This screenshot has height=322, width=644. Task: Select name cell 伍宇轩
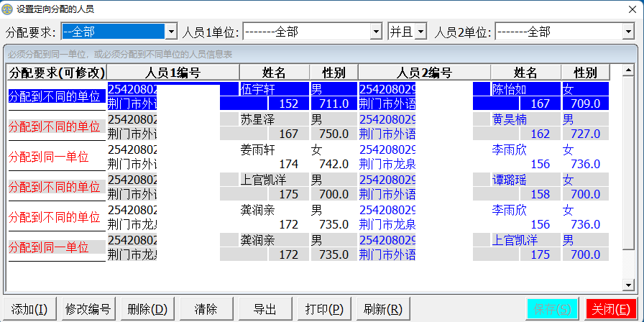click(x=275, y=89)
